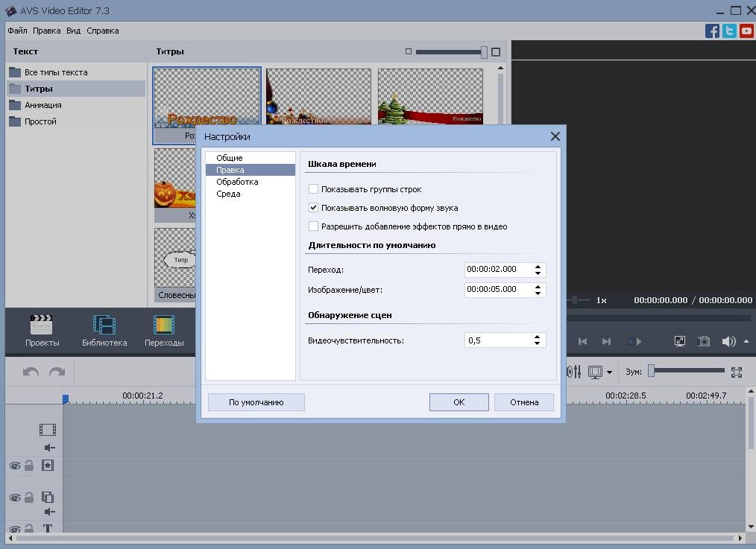Take snapshot with camera icon
756x549 pixels.
click(704, 341)
